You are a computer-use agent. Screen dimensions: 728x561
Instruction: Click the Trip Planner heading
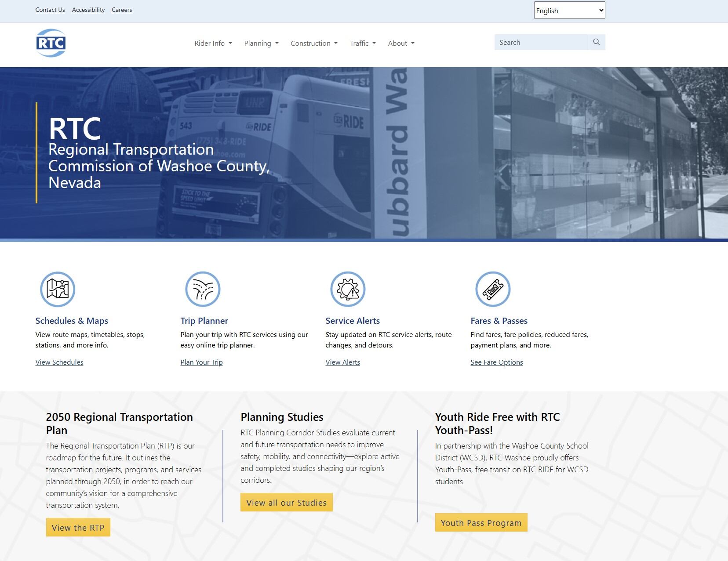(x=204, y=321)
